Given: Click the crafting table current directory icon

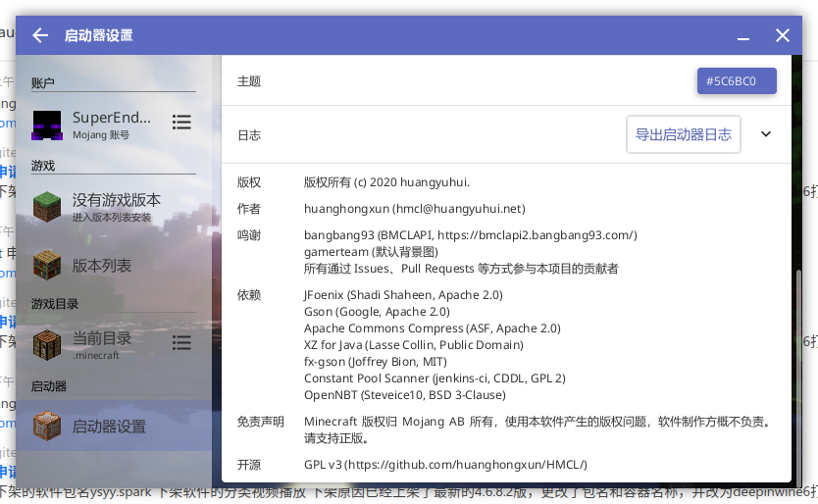Looking at the screenshot, I should pyautogui.click(x=47, y=344).
